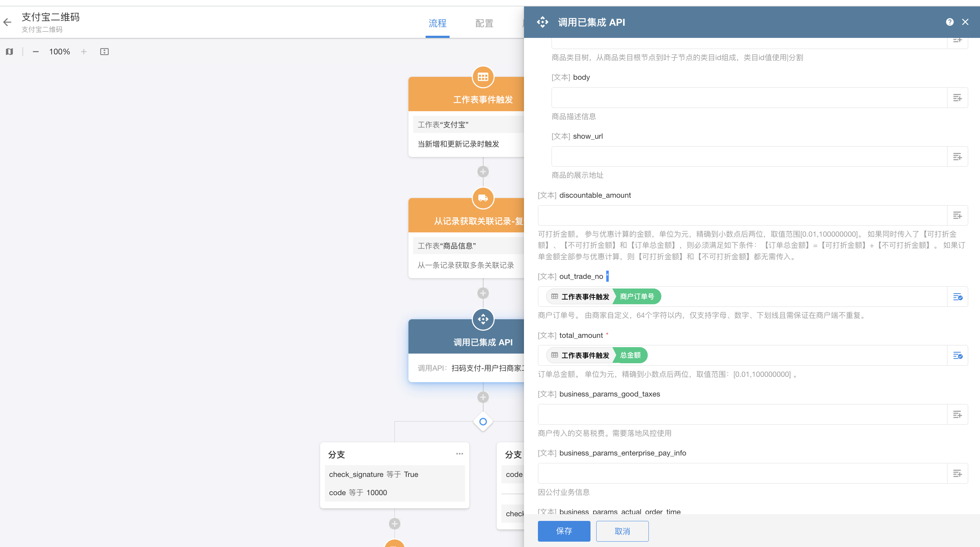Select the 流程 tab

tap(437, 24)
